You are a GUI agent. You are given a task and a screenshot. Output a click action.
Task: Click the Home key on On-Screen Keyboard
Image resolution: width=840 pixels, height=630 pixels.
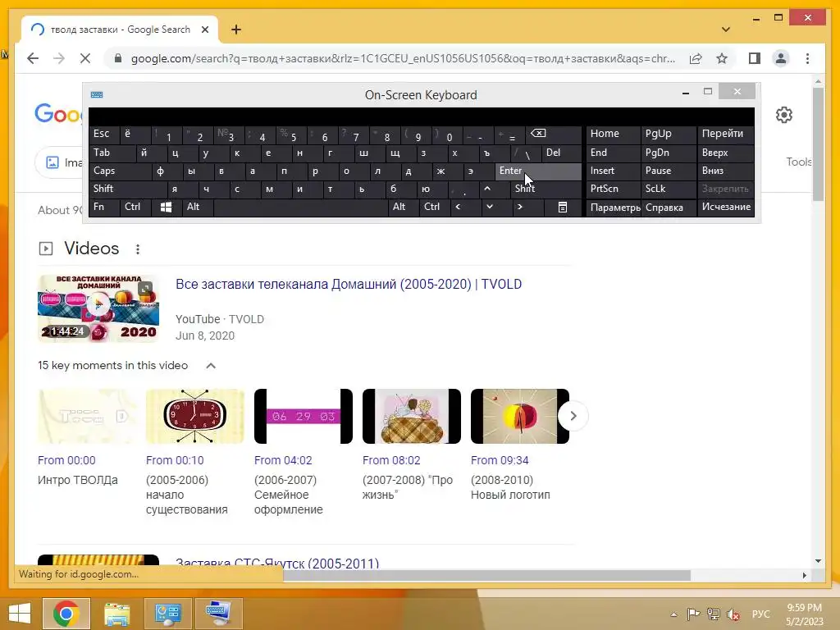tap(613, 135)
